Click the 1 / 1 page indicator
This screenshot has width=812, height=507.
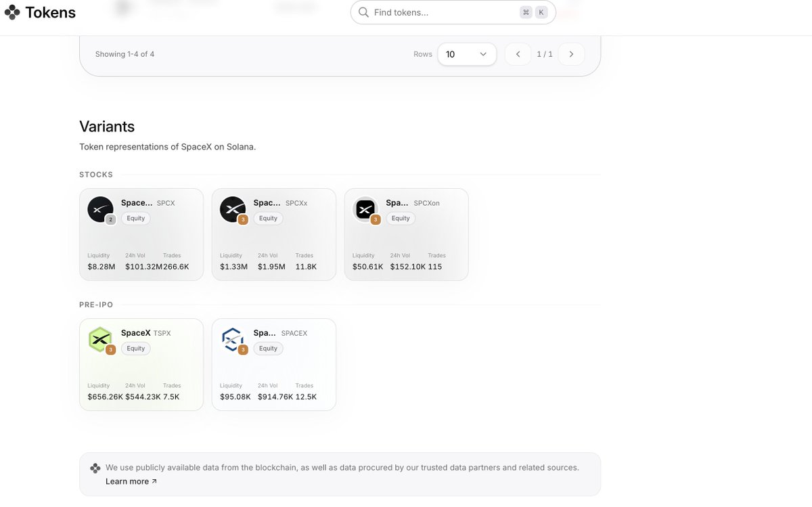(545, 54)
